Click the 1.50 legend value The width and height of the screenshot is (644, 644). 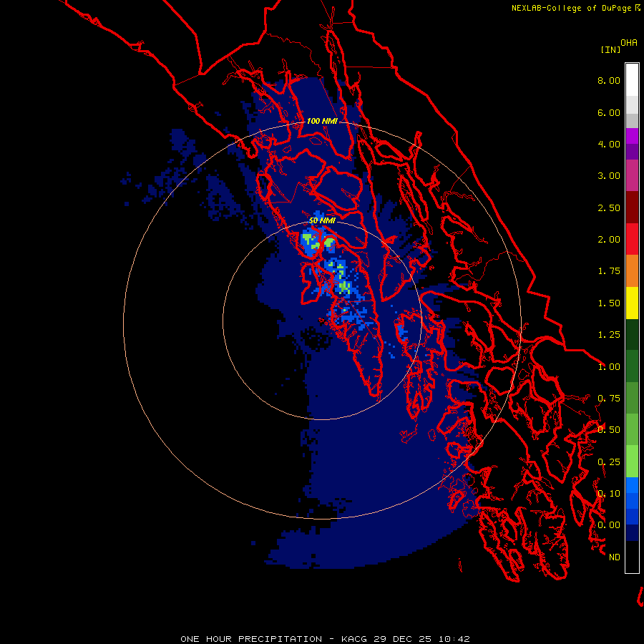point(609,303)
